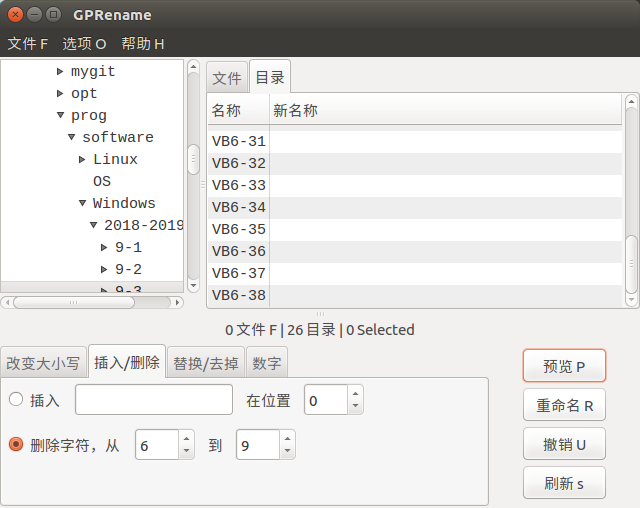Image resolution: width=640 pixels, height=508 pixels.
Task: Collapse the Windows tree node
Action: [82, 203]
